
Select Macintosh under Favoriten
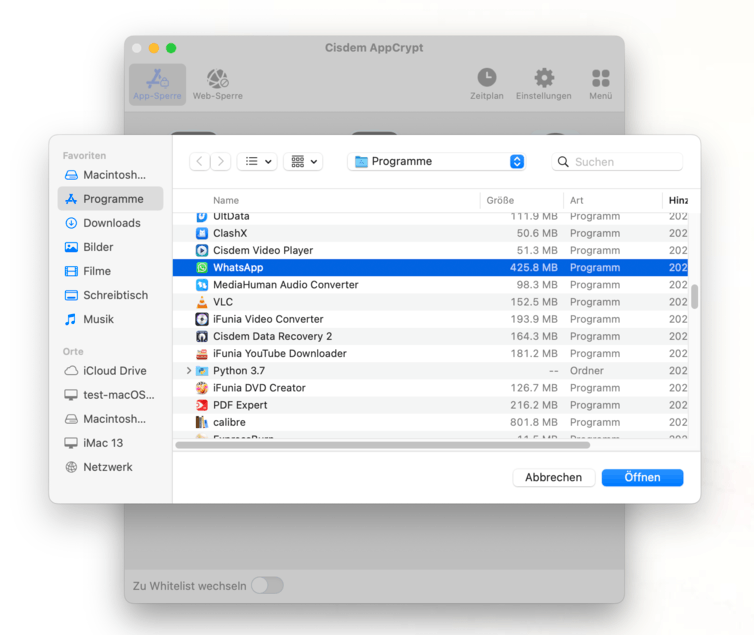point(111,175)
